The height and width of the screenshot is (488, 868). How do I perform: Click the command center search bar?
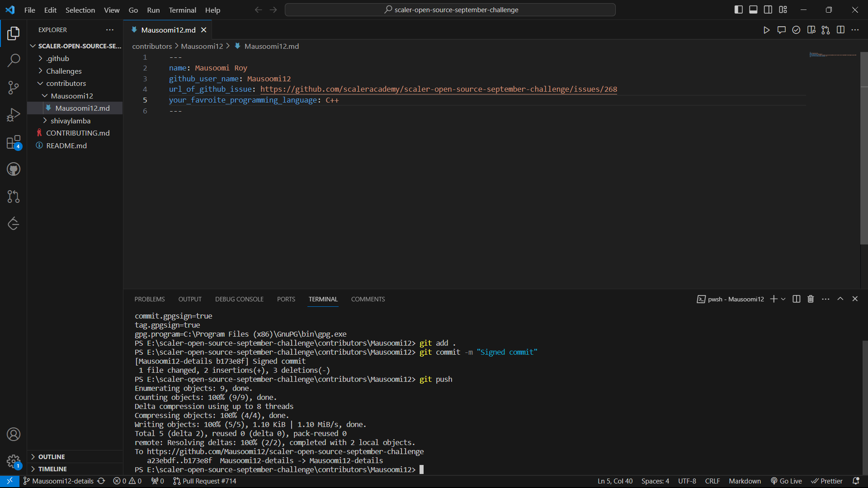point(450,9)
